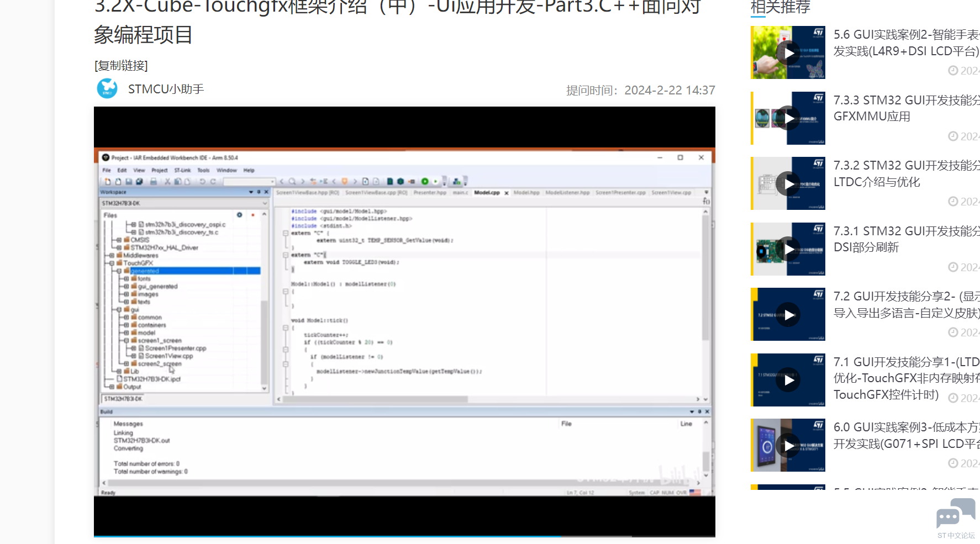Open the ST-Link menu in IAR
Image resolution: width=980 pixels, height=544 pixels.
pos(182,170)
